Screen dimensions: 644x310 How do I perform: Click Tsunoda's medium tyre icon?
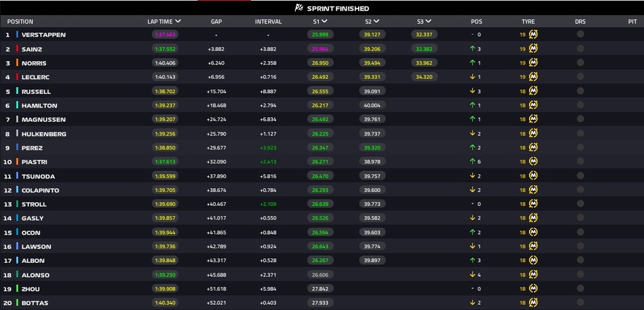click(533, 176)
